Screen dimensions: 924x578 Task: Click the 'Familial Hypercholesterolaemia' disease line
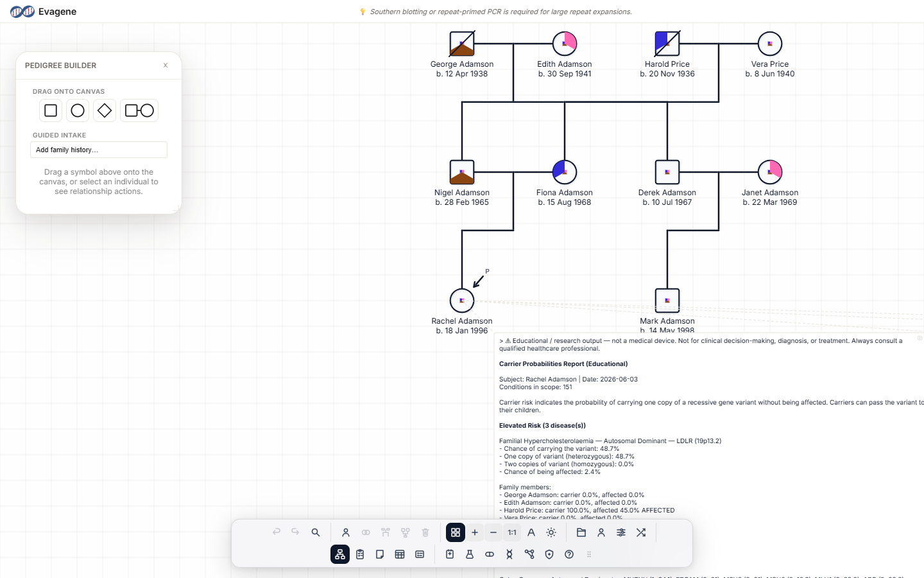[610, 441]
